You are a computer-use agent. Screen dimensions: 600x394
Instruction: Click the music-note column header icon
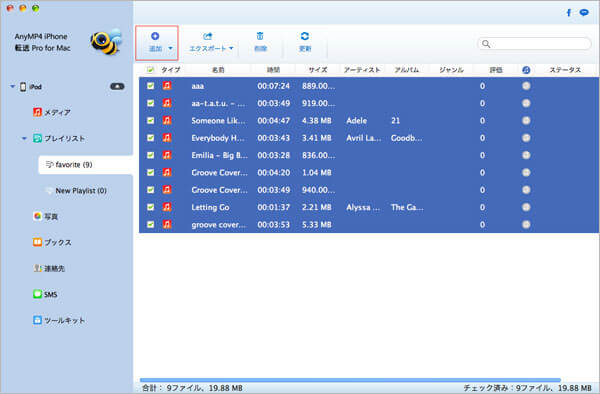pyautogui.click(x=526, y=70)
